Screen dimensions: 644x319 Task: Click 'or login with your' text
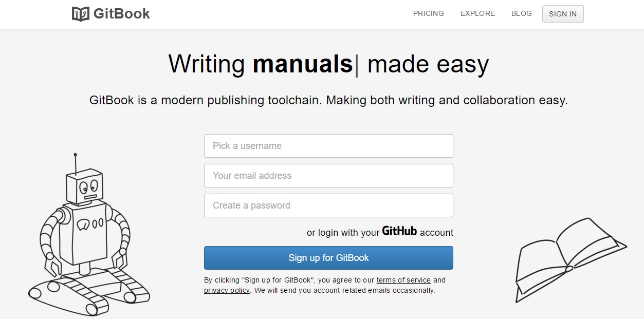[343, 233]
